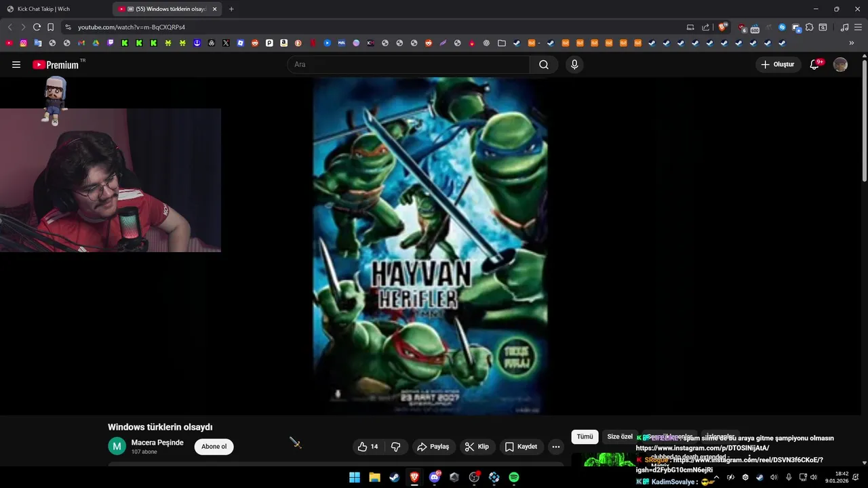868x488 pixels.
Task: Open Macera Peşinde channel name link
Action: pos(157,443)
